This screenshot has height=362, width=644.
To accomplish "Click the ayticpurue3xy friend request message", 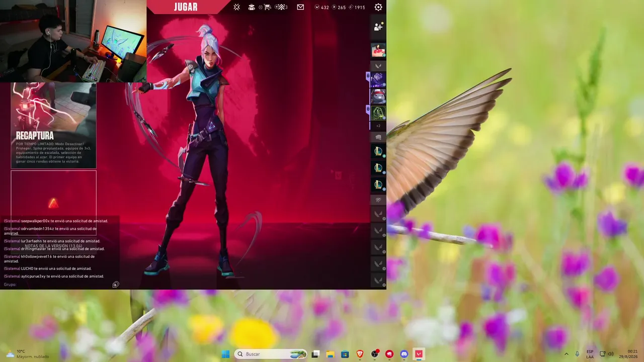I will click(x=54, y=276).
